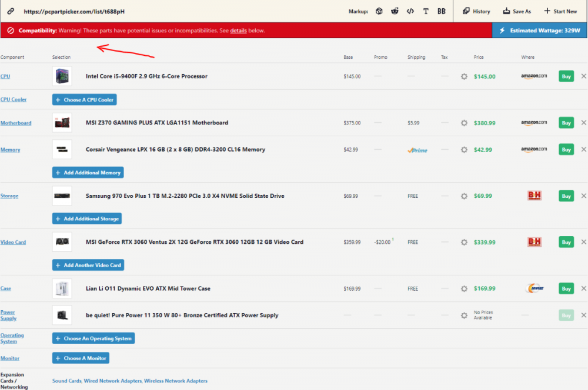Select the Reddit markup icon
The height and width of the screenshot is (390, 588).
[x=395, y=11]
